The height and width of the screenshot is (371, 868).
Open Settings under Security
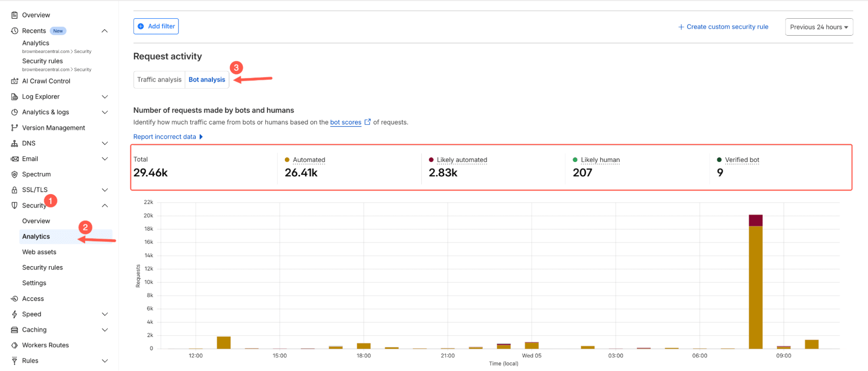coord(34,283)
